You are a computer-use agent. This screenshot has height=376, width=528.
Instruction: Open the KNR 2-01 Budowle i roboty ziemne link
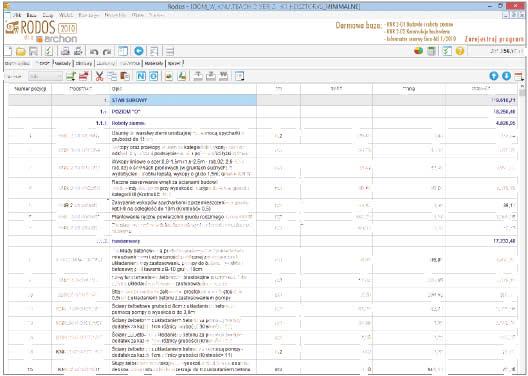coord(420,24)
